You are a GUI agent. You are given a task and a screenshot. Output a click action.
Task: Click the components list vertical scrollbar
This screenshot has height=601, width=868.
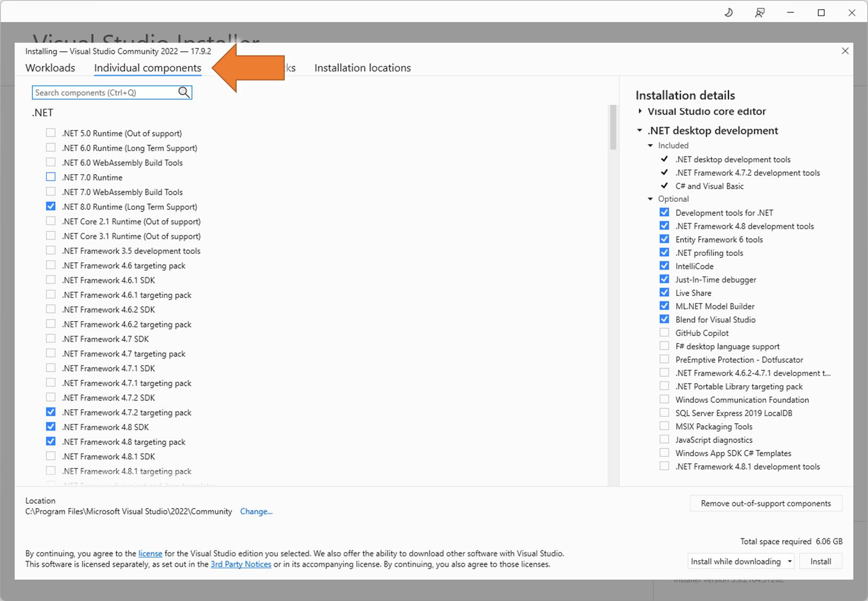point(613,127)
